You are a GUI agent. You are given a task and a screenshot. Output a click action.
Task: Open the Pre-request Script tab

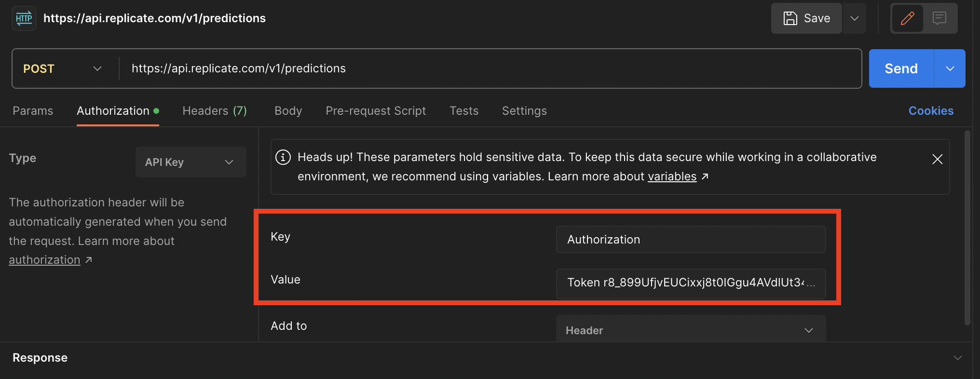[376, 111]
